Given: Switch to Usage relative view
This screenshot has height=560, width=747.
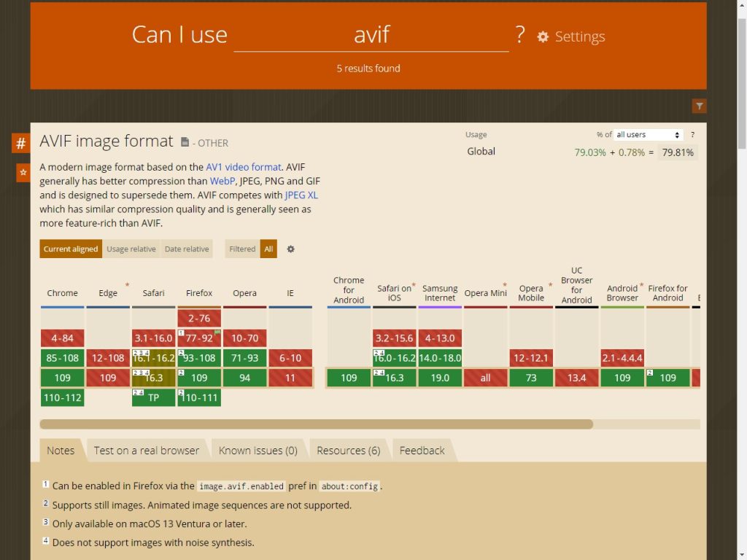Looking at the screenshot, I should pyautogui.click(x=131, y=249).
